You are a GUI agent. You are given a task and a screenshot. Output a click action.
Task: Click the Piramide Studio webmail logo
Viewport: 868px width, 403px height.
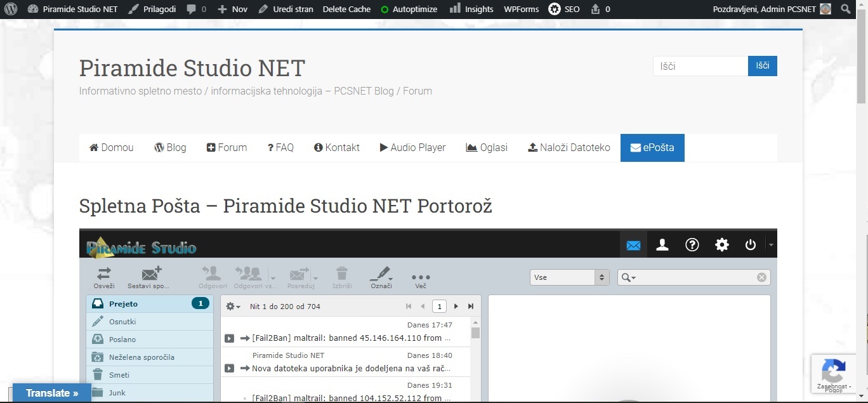coord(141,246)
